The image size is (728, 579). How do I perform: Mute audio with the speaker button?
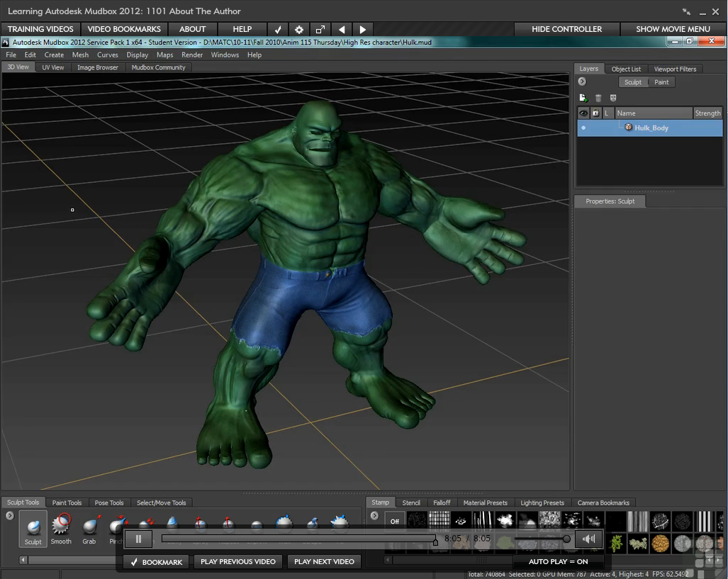click(588, 539)
